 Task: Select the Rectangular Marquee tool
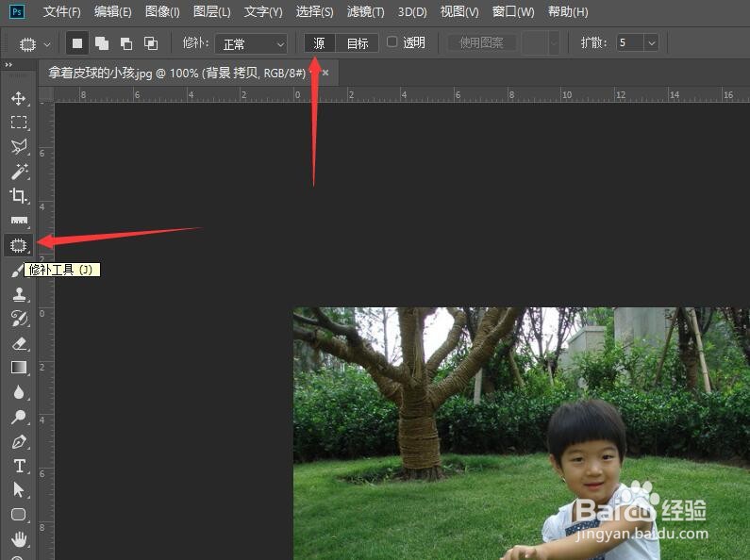click(x=19, y=123)
